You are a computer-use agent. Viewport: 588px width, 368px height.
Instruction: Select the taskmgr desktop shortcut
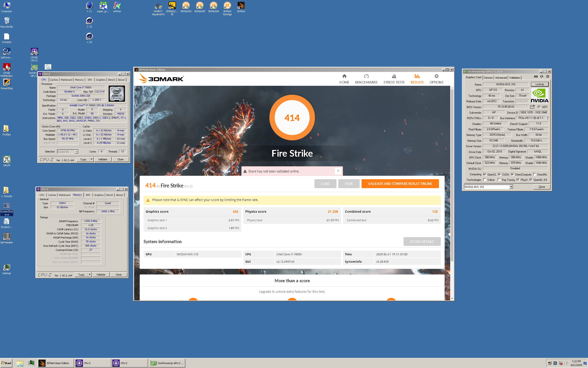7,269
